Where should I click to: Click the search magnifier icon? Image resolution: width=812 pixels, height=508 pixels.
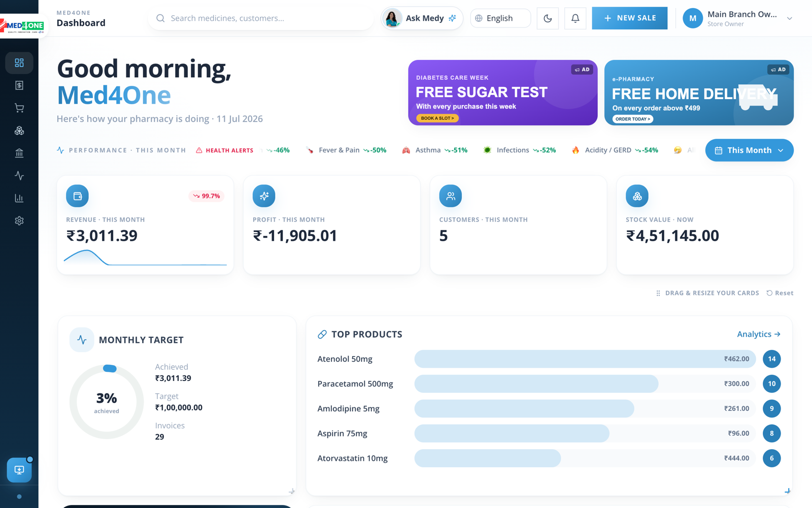point(160,18)
